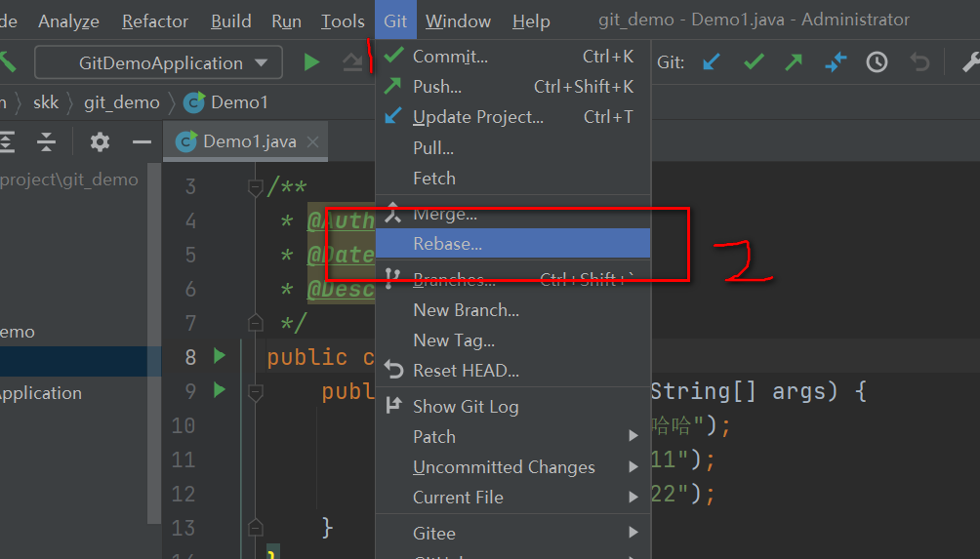This screenshot has height=559, width=980.
Task: Choose Commit... from Git menu
Action: coord(512,57)
